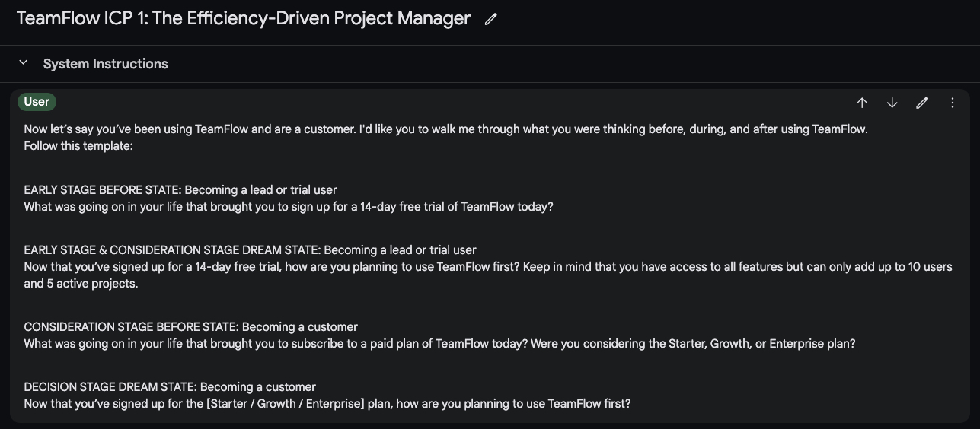The height and width of the screenshot is (429, 980).
Task: Click the opening "Now let's say you've been using" sentence
Action: (445, 129)
